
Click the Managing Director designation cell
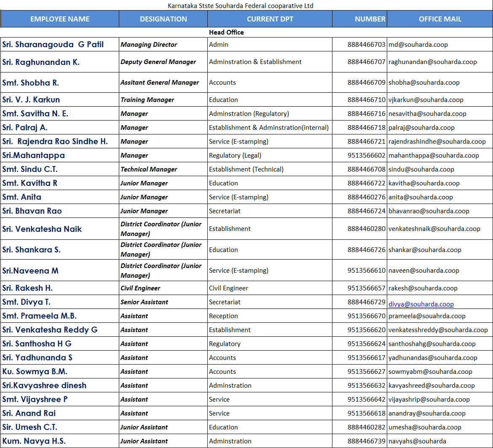pyautogui.click(x=149, y=45)
